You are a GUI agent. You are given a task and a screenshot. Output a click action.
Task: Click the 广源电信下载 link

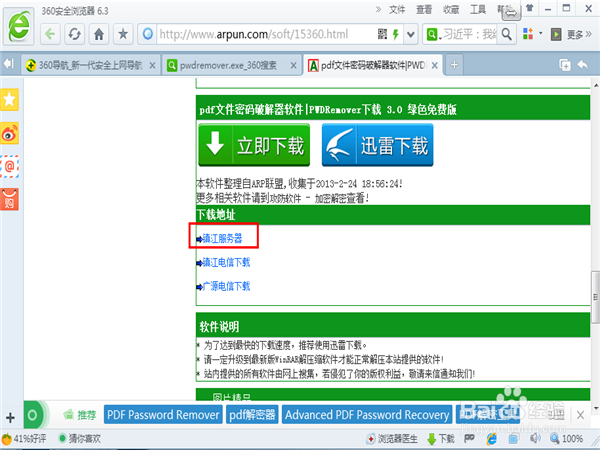tap(226, 286)
